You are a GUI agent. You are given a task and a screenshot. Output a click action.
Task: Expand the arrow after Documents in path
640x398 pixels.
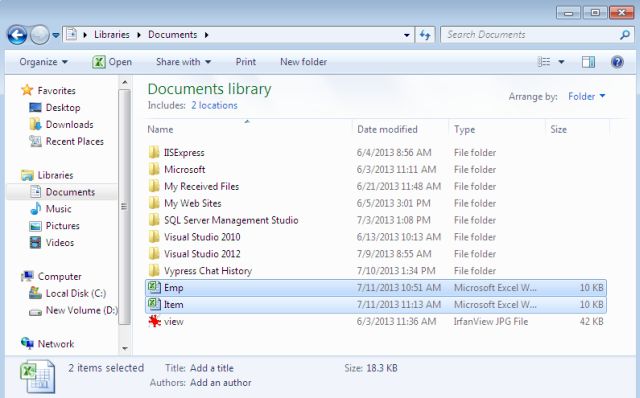coord(207,35)
